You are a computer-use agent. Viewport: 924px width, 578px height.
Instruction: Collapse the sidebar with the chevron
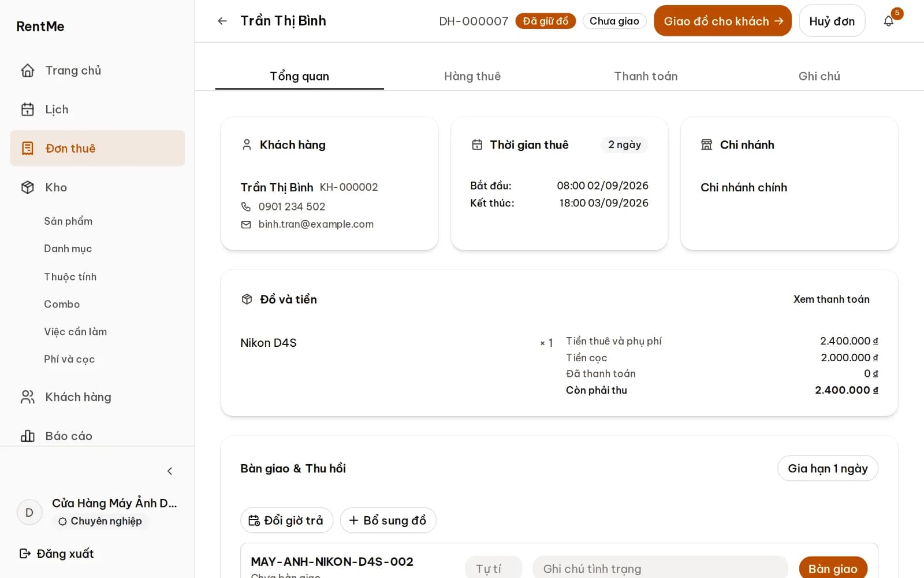click(x=170, y=471)
